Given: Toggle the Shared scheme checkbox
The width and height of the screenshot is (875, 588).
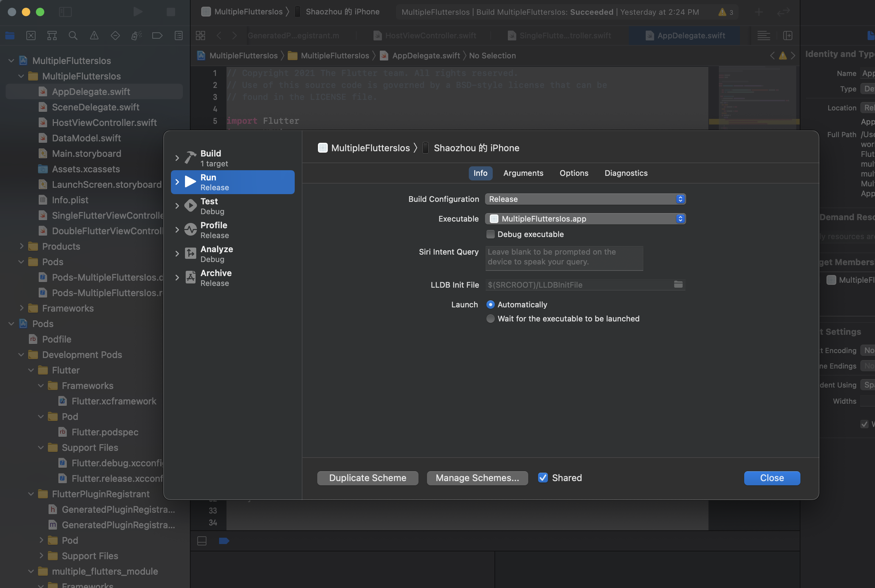Looking at the screenshot, I should click(543, 478).
